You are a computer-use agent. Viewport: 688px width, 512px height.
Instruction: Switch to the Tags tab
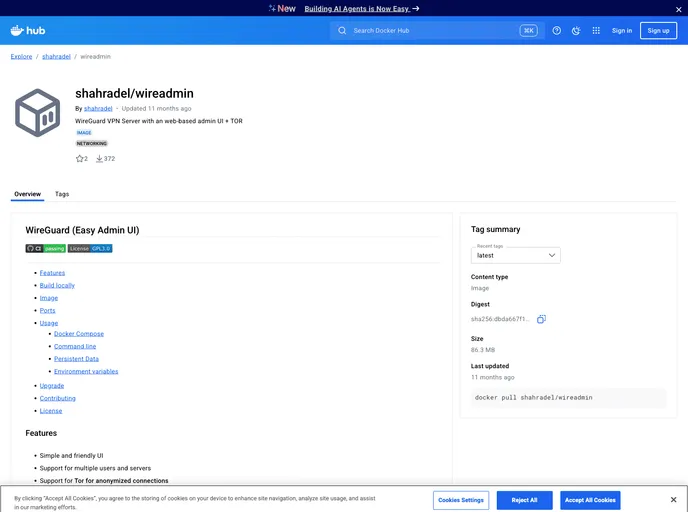point(62,194)
